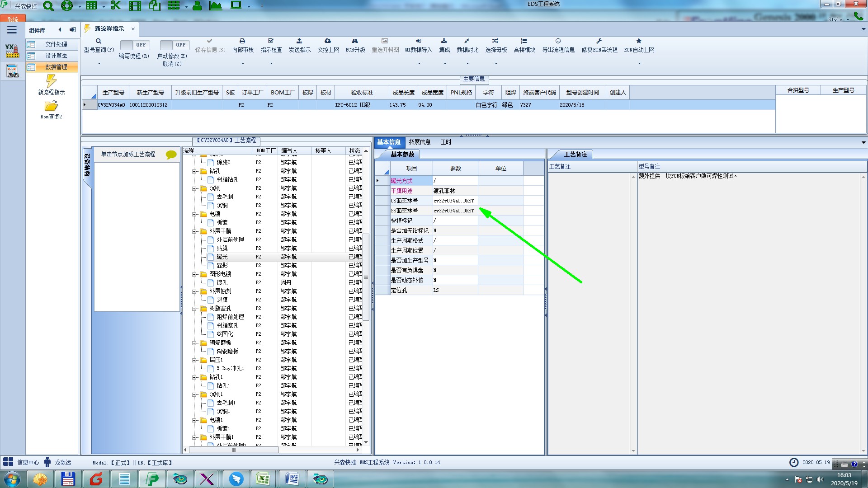The image size is (868, 488).
Task: Close the 新流程指示 document tab
Action: point(133,29)
